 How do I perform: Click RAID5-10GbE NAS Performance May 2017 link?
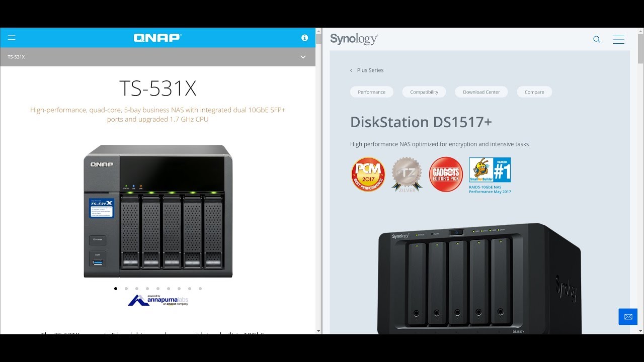pyautogui.click(x=490, y=189)
